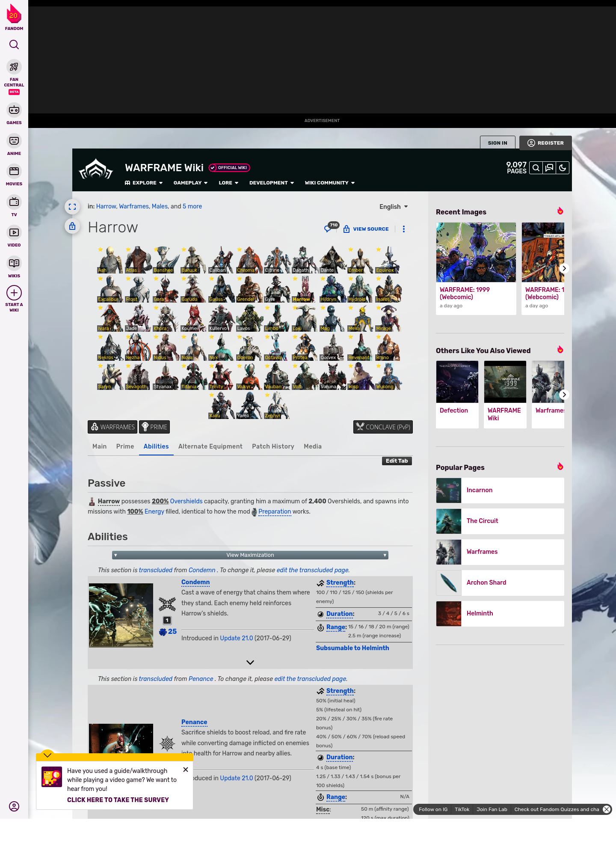This screenshot has width=616, height=856.
Task: Open the WIKI COMMUNITY dropdown menu
Action: point(330,183)
